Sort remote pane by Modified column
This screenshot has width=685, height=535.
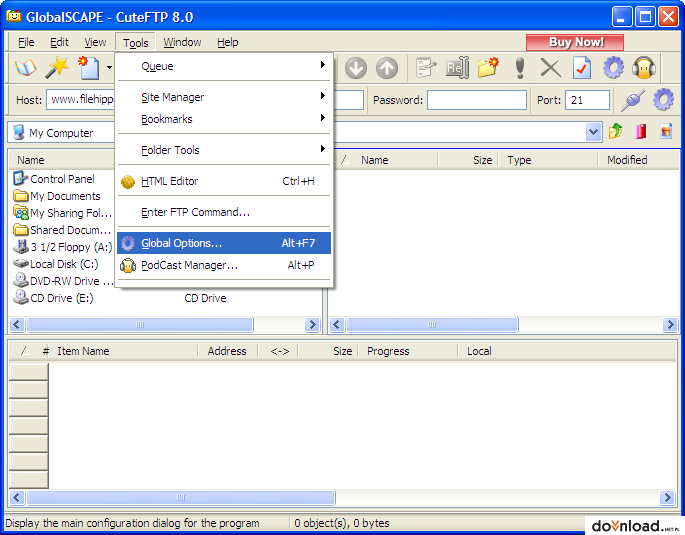[x=638, y=160]
